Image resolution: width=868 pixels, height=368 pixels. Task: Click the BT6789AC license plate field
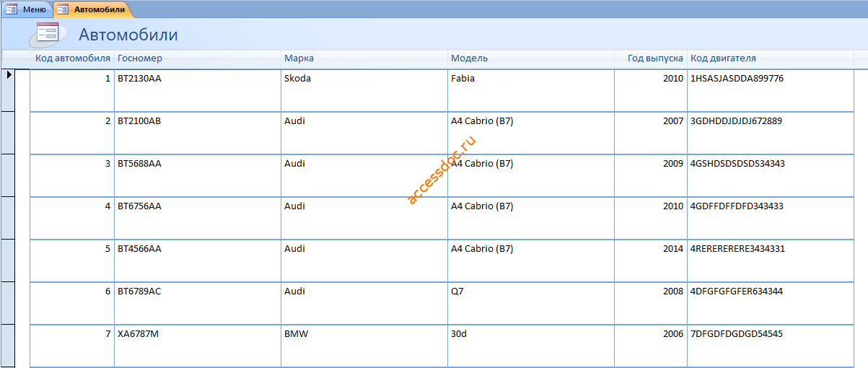point(198,303)
